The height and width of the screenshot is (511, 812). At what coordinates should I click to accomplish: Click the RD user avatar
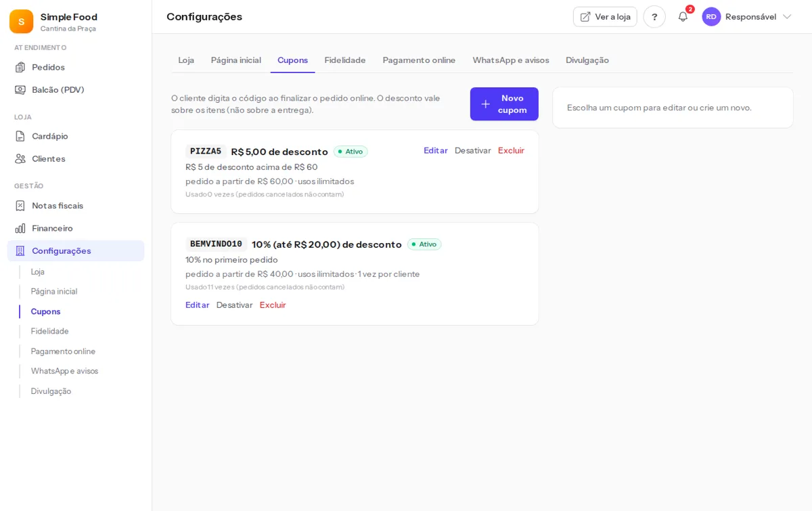[711, 17]
